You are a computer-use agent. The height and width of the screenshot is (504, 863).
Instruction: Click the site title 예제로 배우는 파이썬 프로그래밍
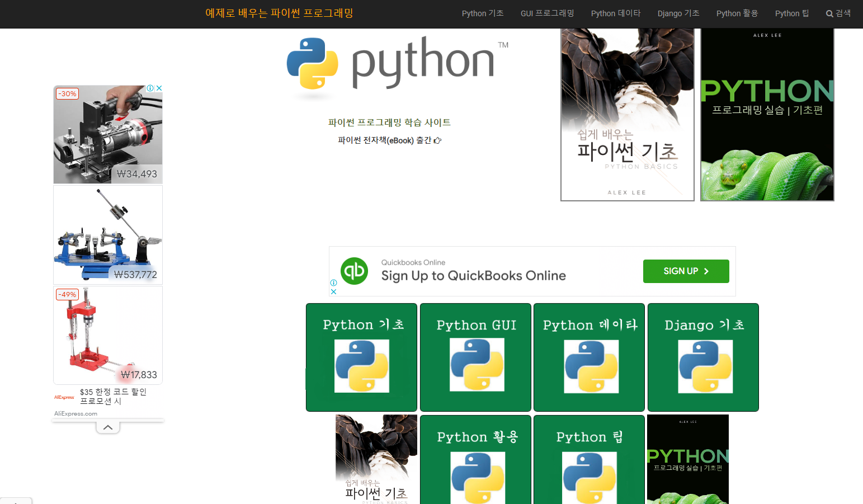[x=279, y=13]
